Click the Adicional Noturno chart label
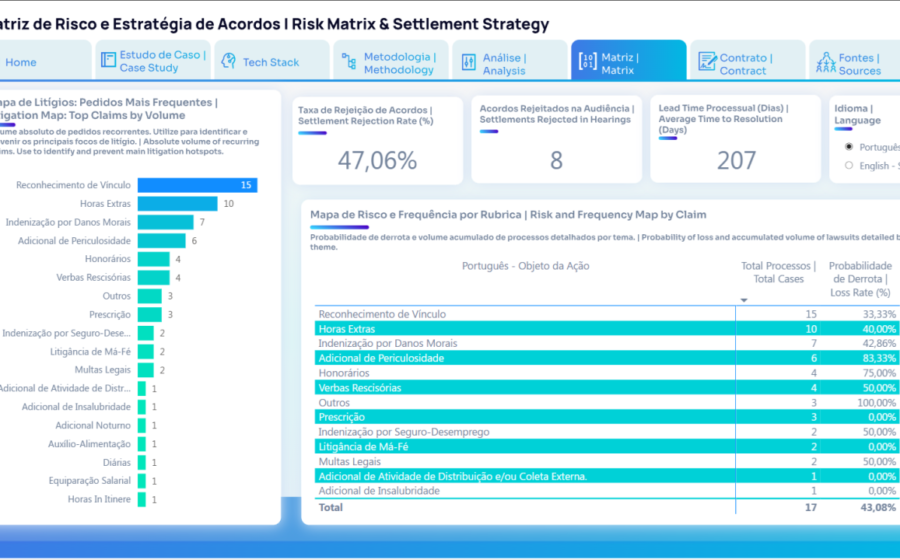The height and width of the screenshot is (560, 900). point(93,425)
